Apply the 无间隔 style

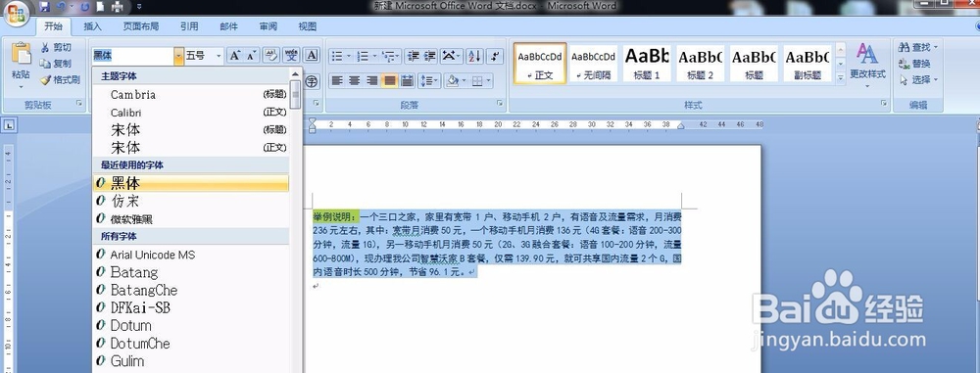pos(593,63)
